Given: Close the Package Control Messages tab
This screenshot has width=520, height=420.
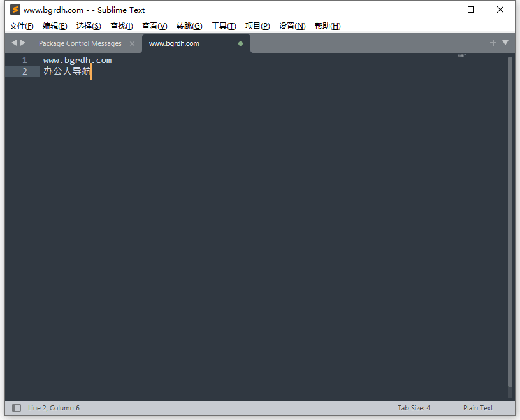Looking at the screenshot, I should (132, 43).
